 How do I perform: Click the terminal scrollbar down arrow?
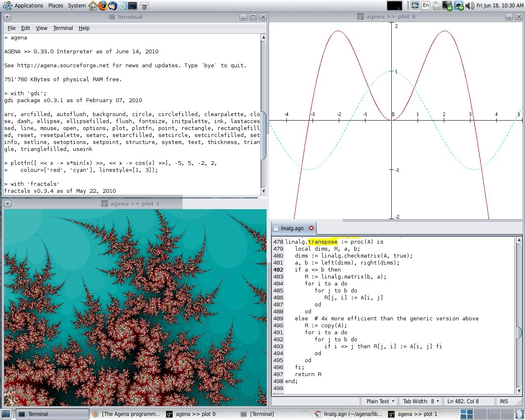pyautogui.click(x=263, y=191)
